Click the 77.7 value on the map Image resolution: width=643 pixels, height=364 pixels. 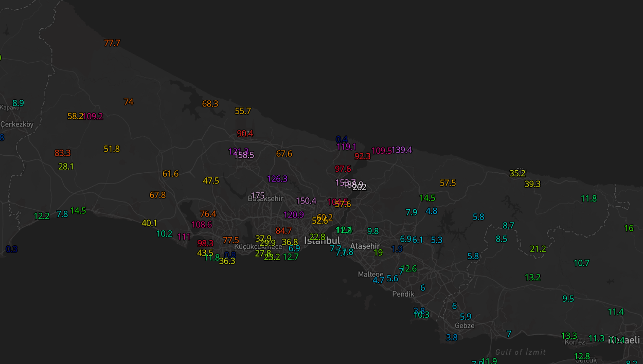(x=112, y=43)
